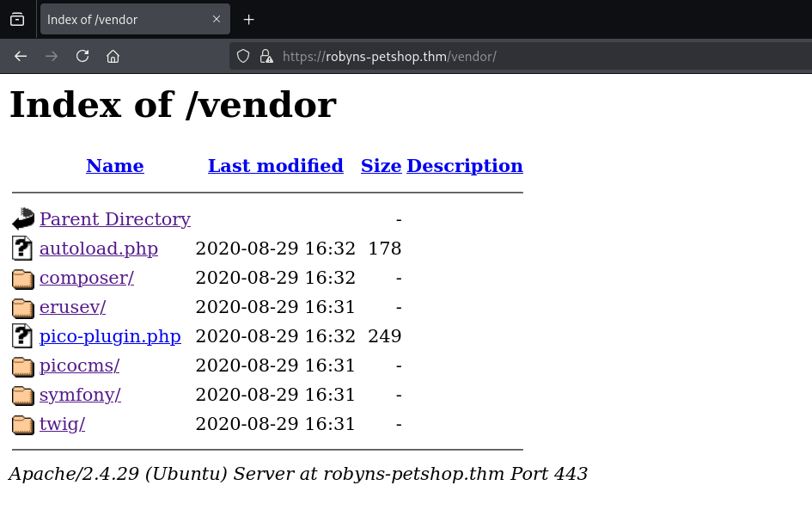Sort listing by Name column header

click(x=114, y=166)
